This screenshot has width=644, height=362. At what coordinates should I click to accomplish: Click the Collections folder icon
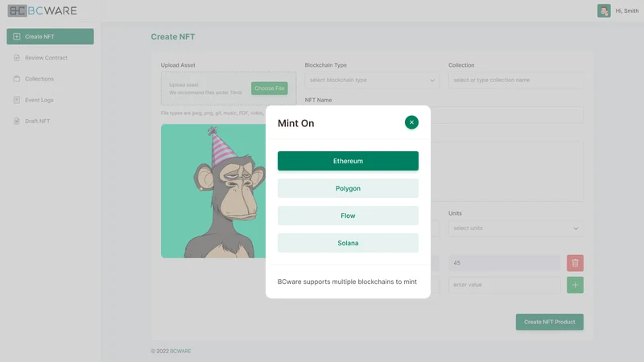coord(16,79)
